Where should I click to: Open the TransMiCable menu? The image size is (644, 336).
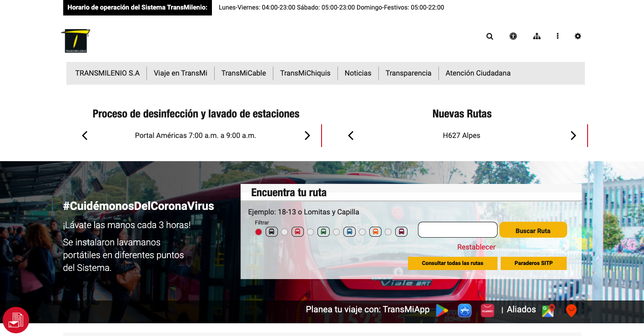[244, 73]
